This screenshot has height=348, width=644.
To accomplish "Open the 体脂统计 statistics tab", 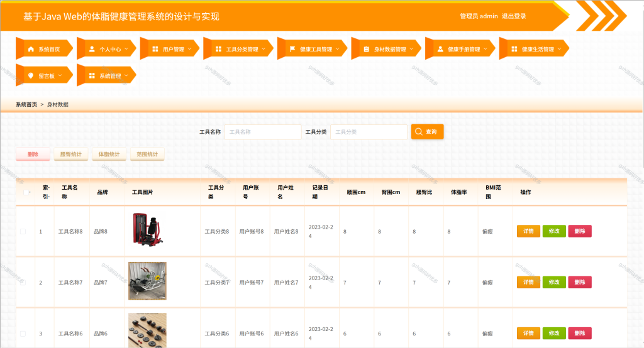I will [109, 155].
